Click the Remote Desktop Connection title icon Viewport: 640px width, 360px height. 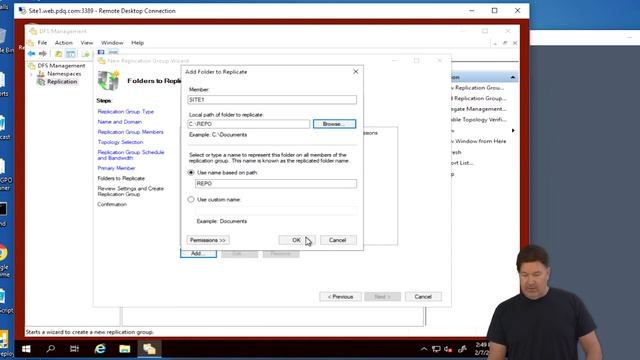23,11
